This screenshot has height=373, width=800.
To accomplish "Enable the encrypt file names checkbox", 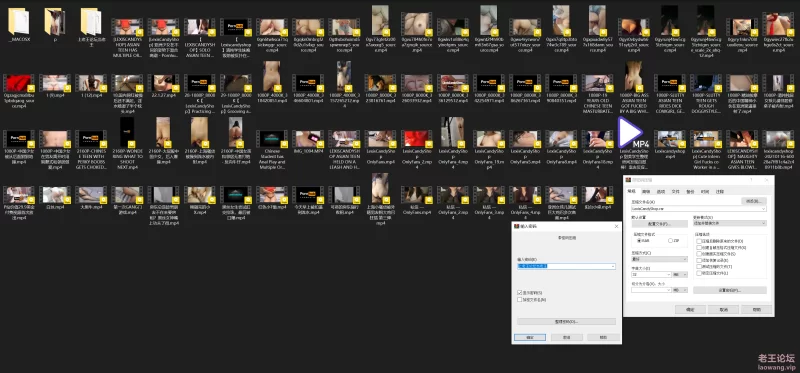I will [x=519, y=300].
